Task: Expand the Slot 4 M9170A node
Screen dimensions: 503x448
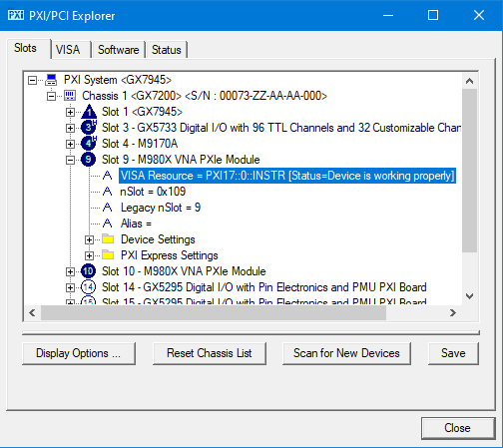Action: coord(70,144)
